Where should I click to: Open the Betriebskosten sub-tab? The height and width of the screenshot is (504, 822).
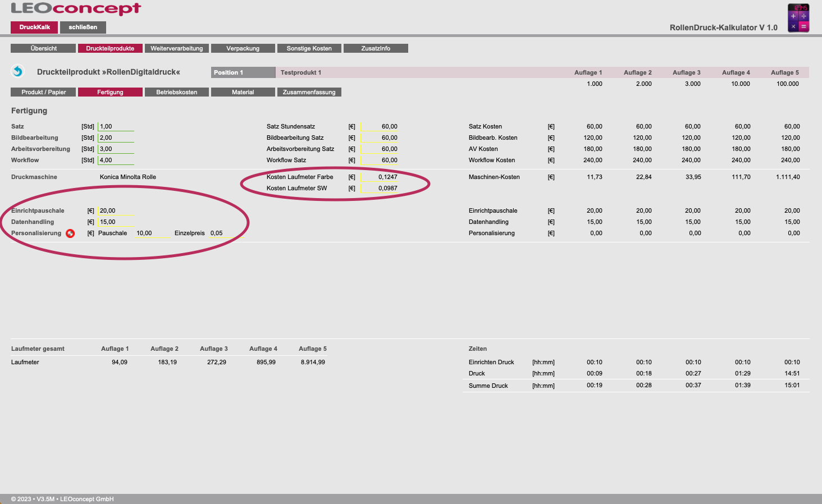tap(176, 92)
